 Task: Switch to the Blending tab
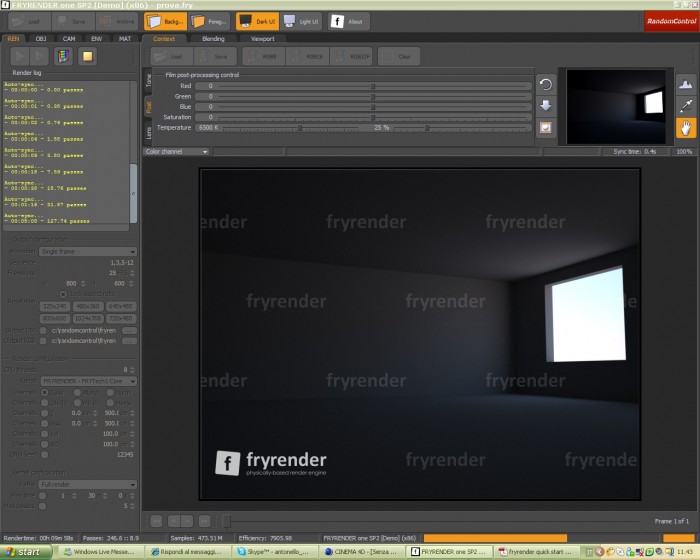coord(213,39)
